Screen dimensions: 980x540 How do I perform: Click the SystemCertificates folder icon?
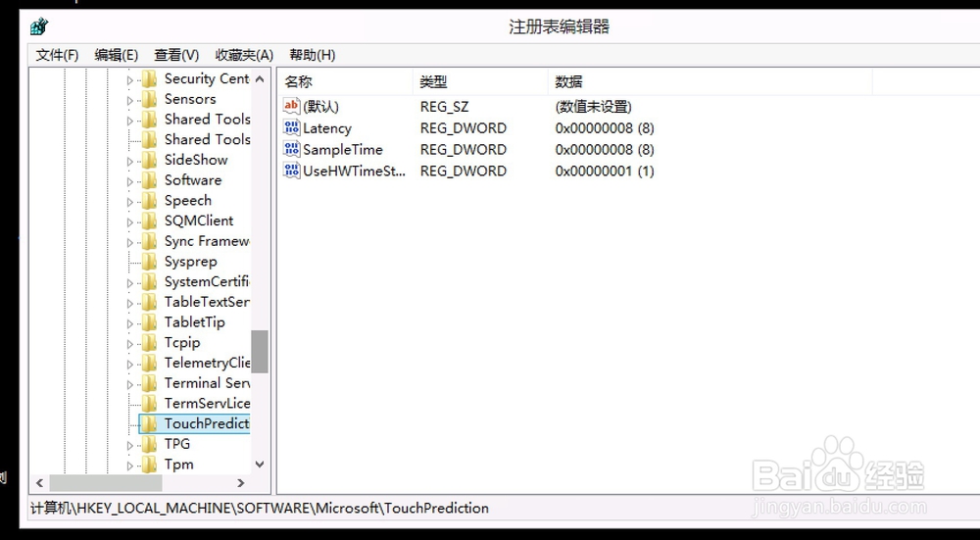[149, 282]
